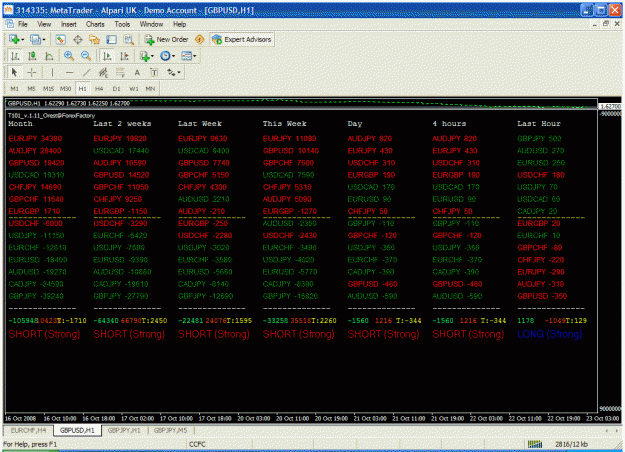
Task: Select the H1 timeframe button
Action: (83, 88)
